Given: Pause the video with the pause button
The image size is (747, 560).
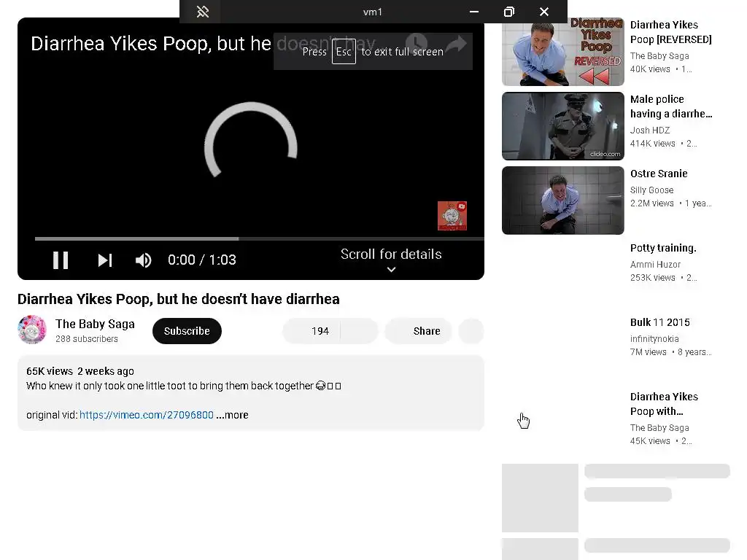Looking at the screenshot, I should point(61,260).
